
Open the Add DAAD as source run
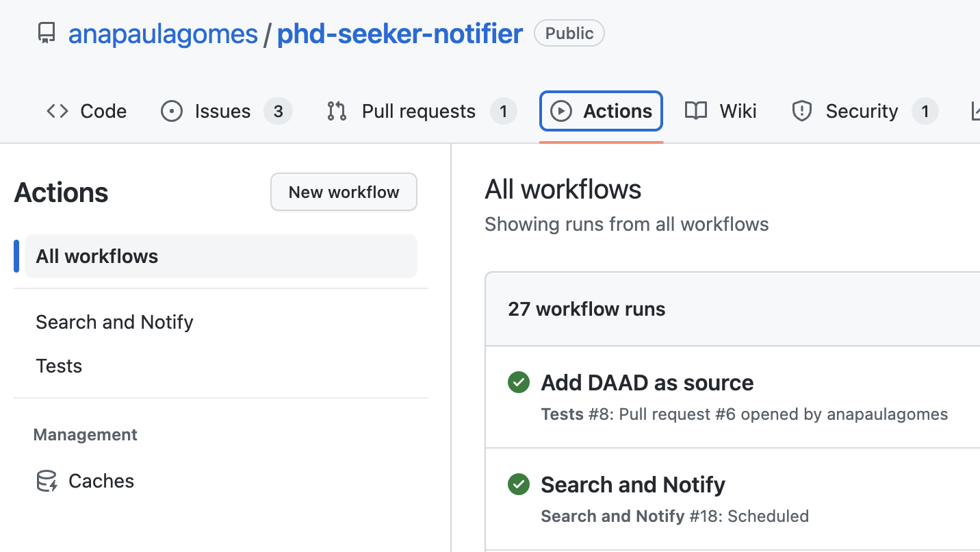[647, 382]
